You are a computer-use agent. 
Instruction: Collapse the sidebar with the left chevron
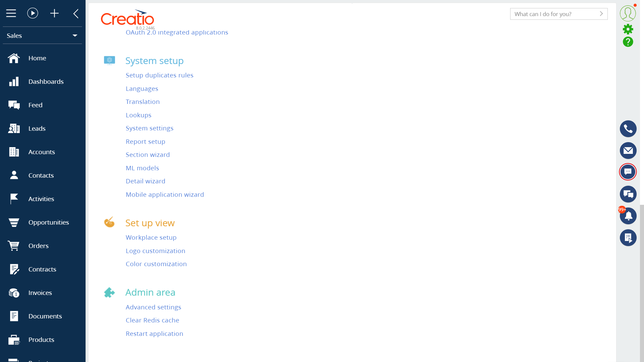(76, 13)
